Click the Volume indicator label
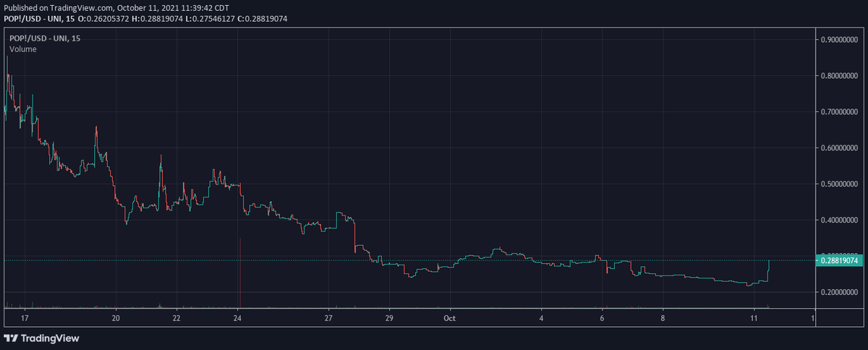 23,49
